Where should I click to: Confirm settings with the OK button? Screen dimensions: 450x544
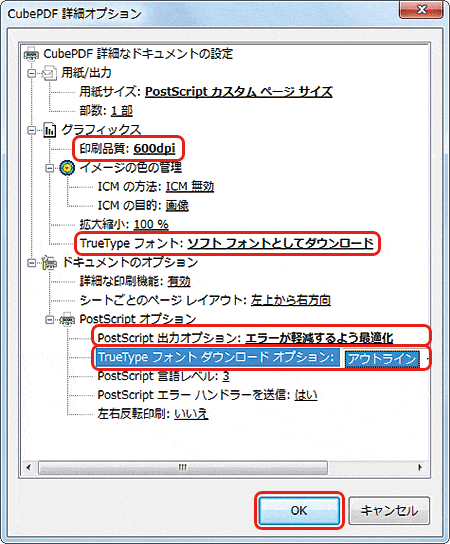299,510
